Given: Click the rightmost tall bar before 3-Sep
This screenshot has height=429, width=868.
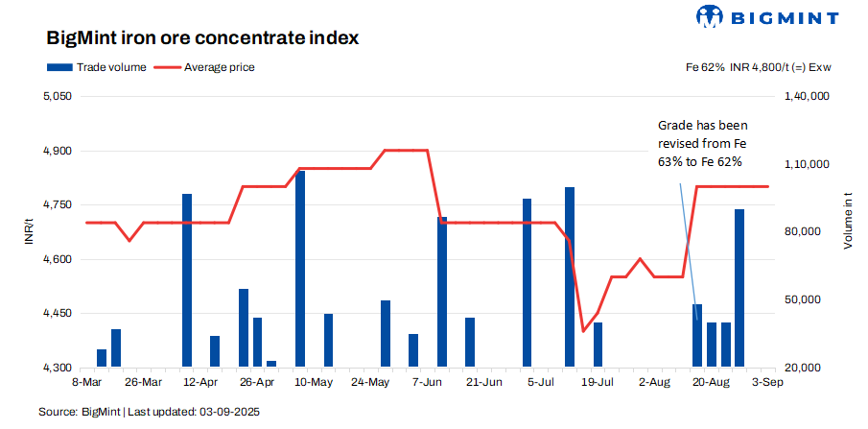Looking at the screenshot, I should (x=739, y=288).
